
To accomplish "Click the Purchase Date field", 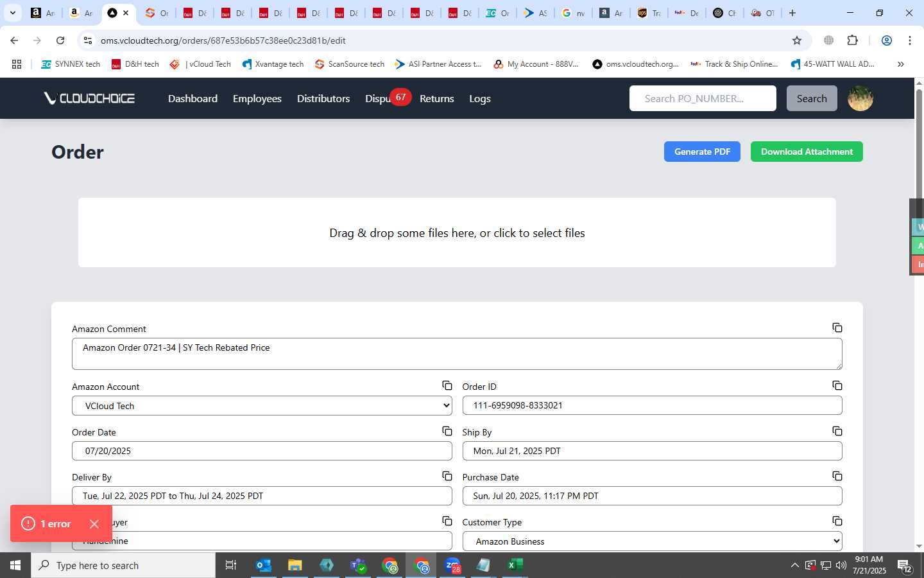I will pos(652,496).
